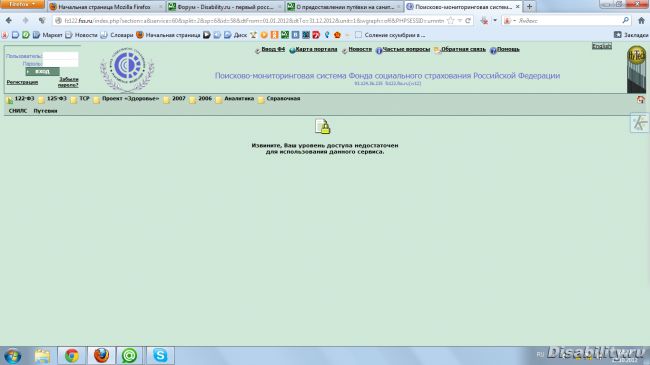Select the Firefox taskbar button
Image resolution: width=650 pixels, height=365 pixels.
click(x=101, y=356)
